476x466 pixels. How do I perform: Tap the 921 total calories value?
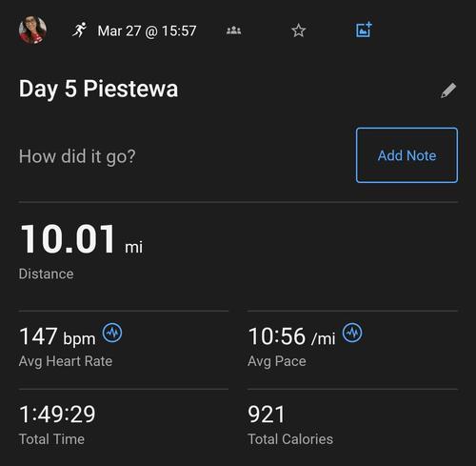pos(266,415)
